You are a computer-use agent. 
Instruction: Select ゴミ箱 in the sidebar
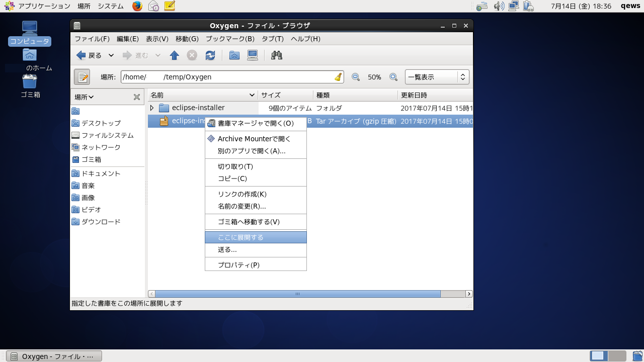[87, 159]
